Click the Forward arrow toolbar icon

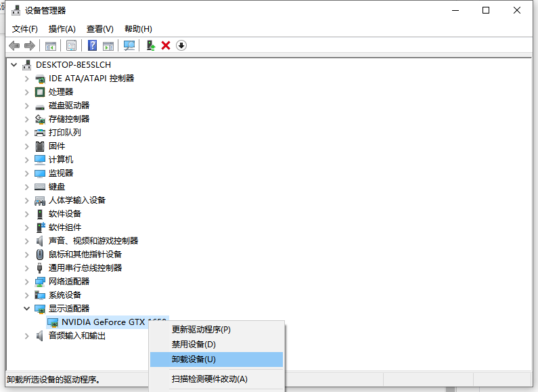click(x=30, y=45)
